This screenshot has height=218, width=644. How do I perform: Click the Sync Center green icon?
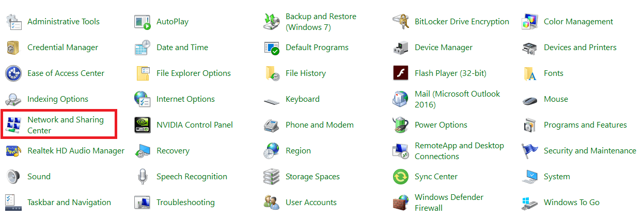pyautogui.click(x=401, y=177)
